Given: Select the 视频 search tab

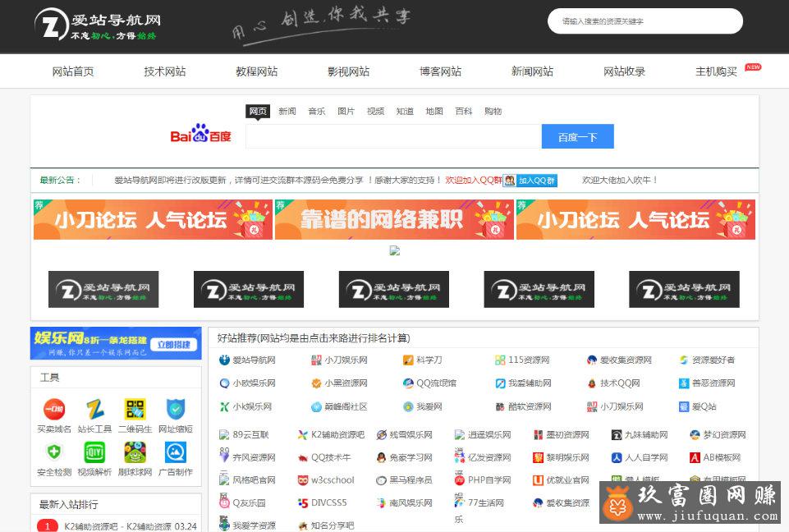Looking at the screenshot, I should 375,111.
